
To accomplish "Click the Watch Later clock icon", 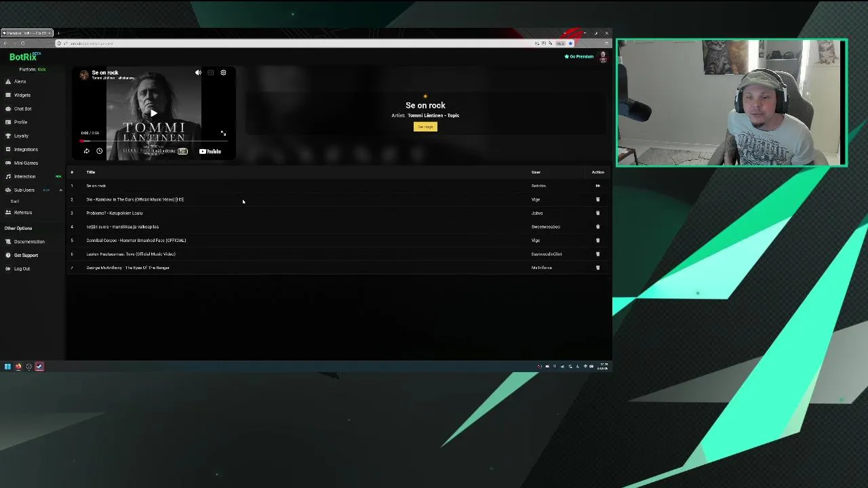I will (x=99, y=151).
